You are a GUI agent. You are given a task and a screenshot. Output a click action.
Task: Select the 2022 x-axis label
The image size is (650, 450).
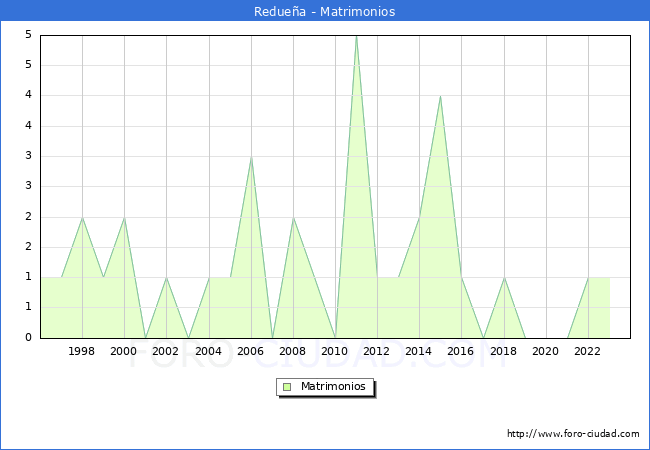coord(588,352)
